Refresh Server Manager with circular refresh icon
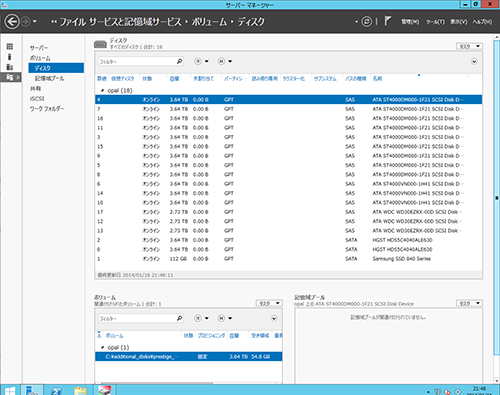 click(x=367, y=22)
